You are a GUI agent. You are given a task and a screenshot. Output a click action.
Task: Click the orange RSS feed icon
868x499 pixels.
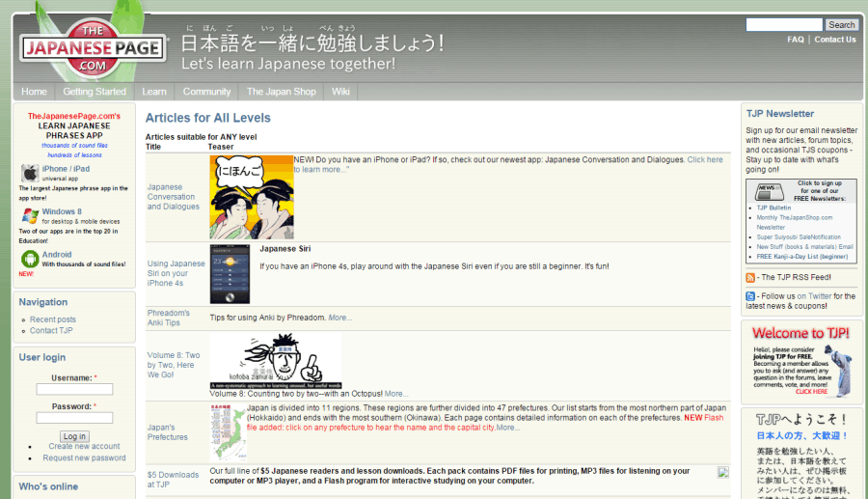point(750,277)
